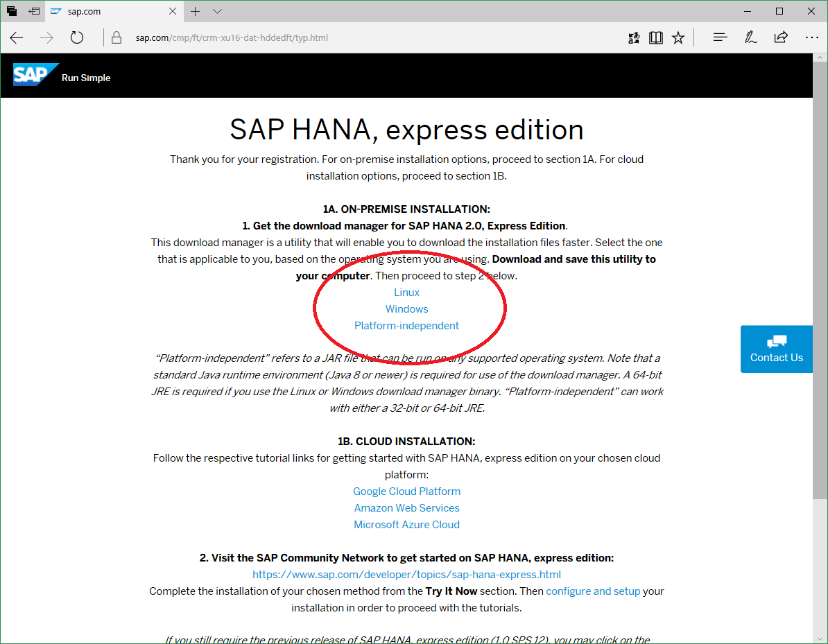Open the sap-hana-express.html URL link
Screen dimensions: 828x644
click(406, 574)
